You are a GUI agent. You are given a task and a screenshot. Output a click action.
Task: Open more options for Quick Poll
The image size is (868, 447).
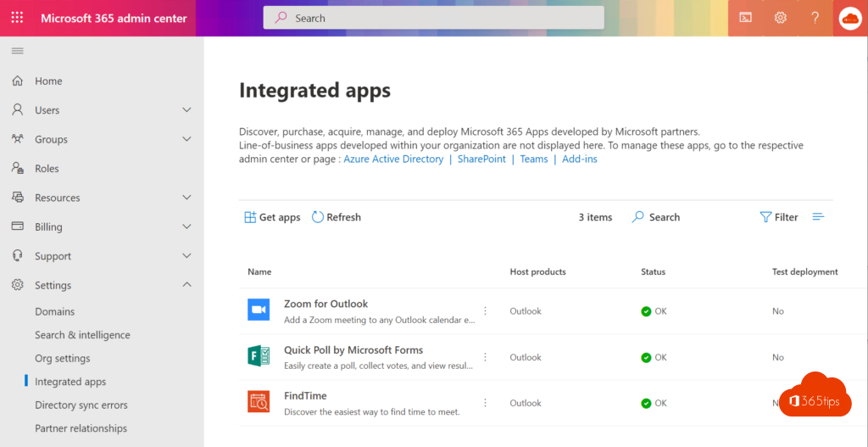tap(486, 357)
